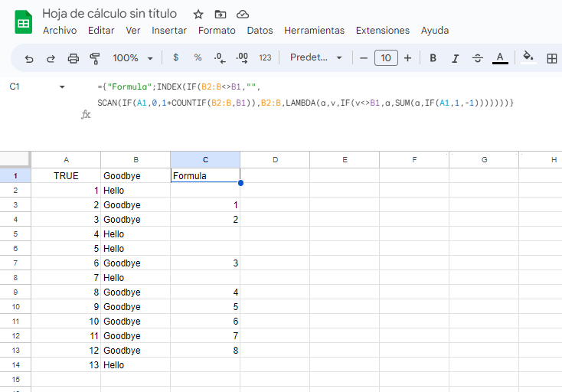
Task: Activate the paint format tool
Action: [x=95, y=58]
